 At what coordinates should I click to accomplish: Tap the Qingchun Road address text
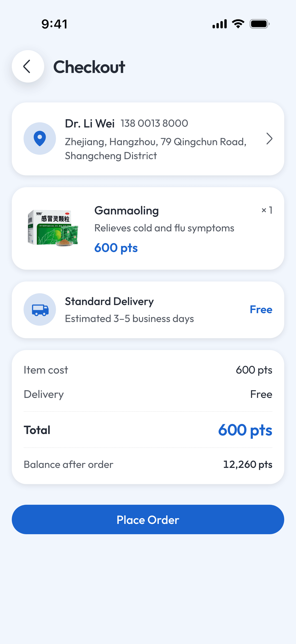[156, 149]
